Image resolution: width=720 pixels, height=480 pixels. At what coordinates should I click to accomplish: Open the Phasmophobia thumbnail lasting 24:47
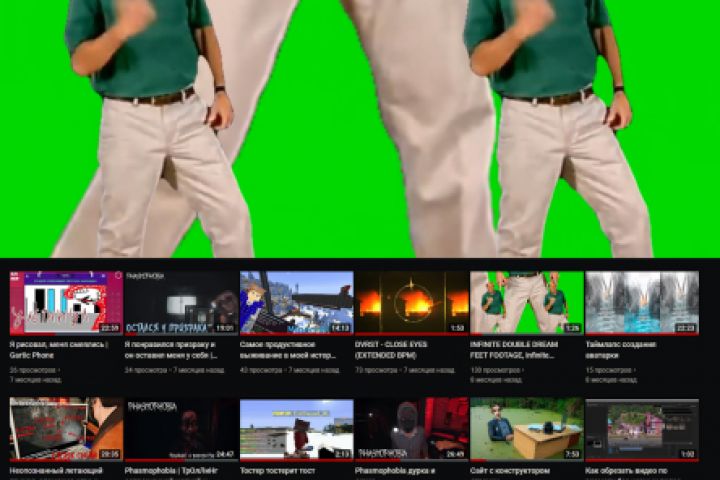(181, 429)
